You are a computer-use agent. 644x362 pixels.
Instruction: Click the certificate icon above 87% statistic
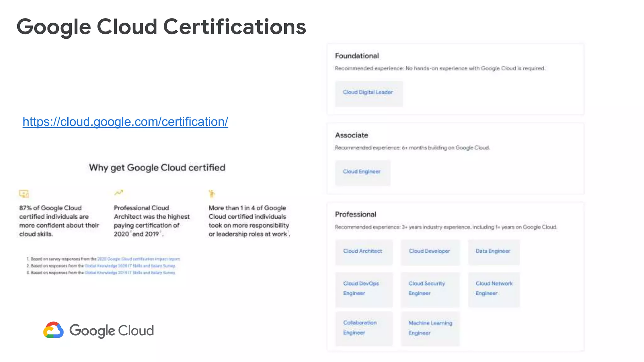pos(24,194)
